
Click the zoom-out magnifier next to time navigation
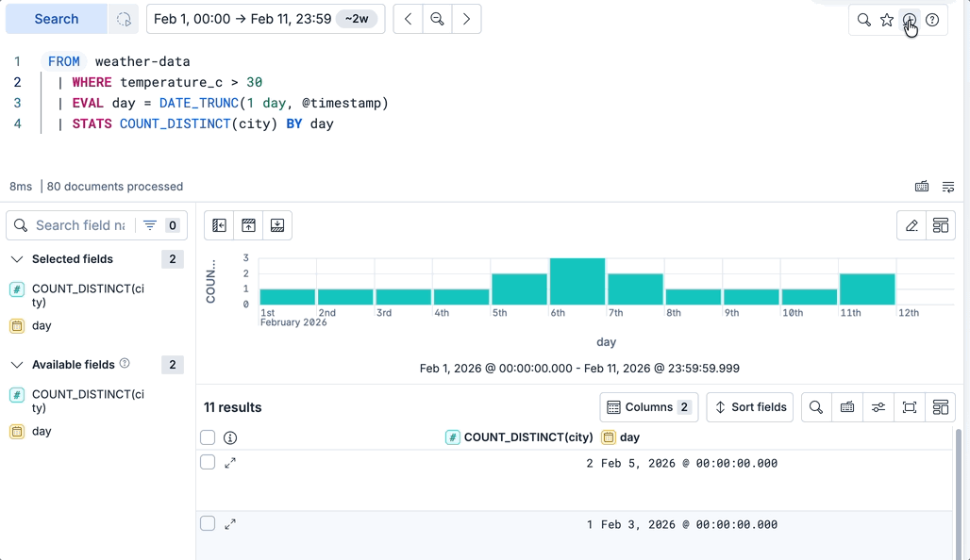pos(436,19)
